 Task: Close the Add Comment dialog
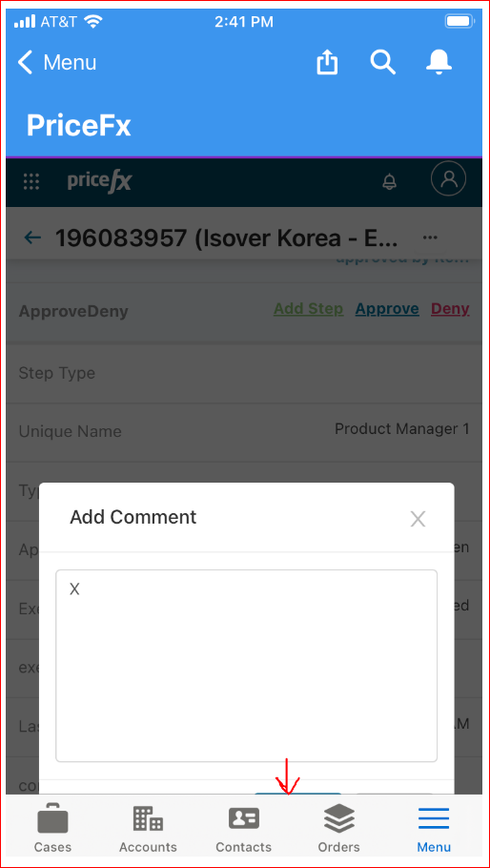(x=418, y=519)
